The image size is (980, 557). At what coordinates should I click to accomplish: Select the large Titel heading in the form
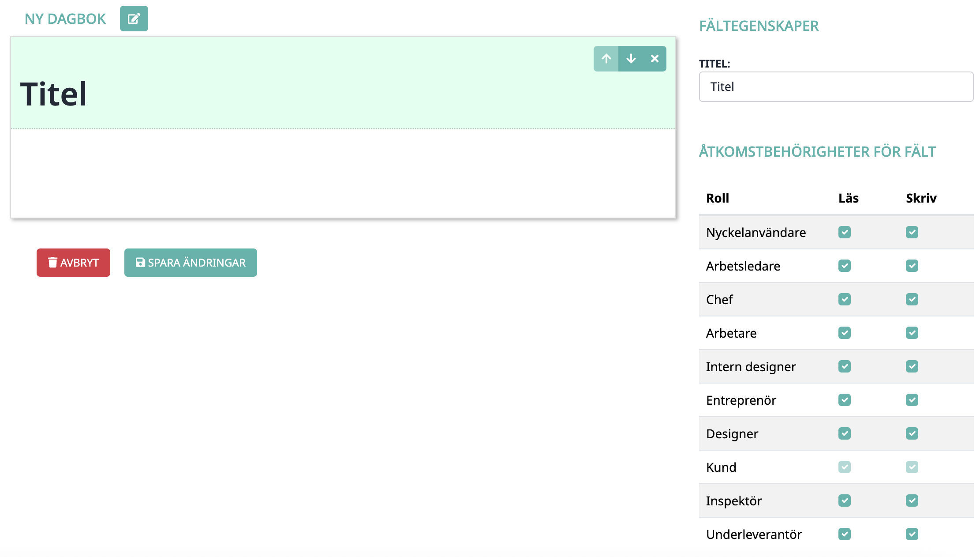(53, 94)
